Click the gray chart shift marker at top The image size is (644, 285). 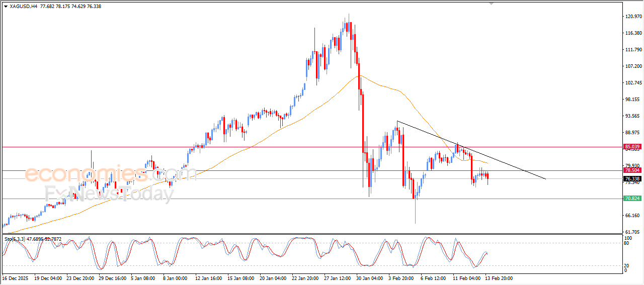point(492,4)
